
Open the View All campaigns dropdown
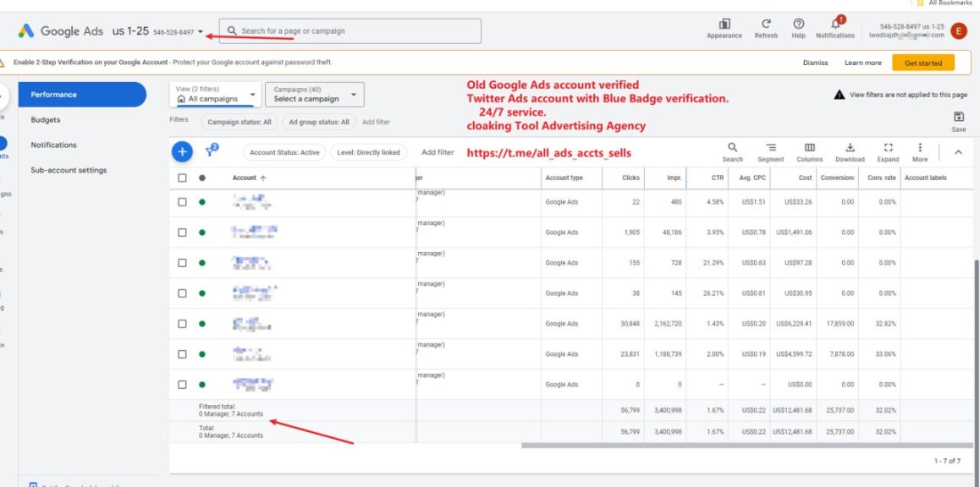click(215, 95)
